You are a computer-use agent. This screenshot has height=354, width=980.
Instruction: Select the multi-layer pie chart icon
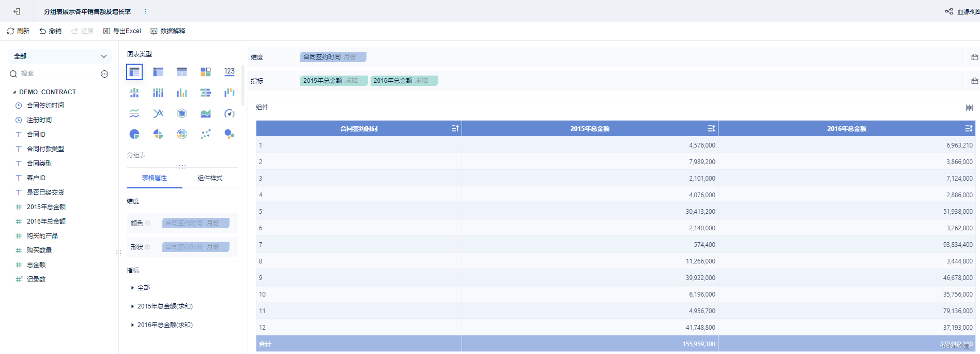tap(182, 134)
